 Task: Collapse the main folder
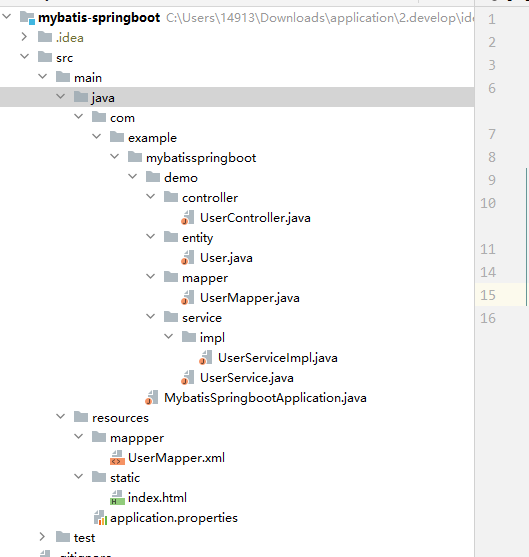(x=43, y=76)
